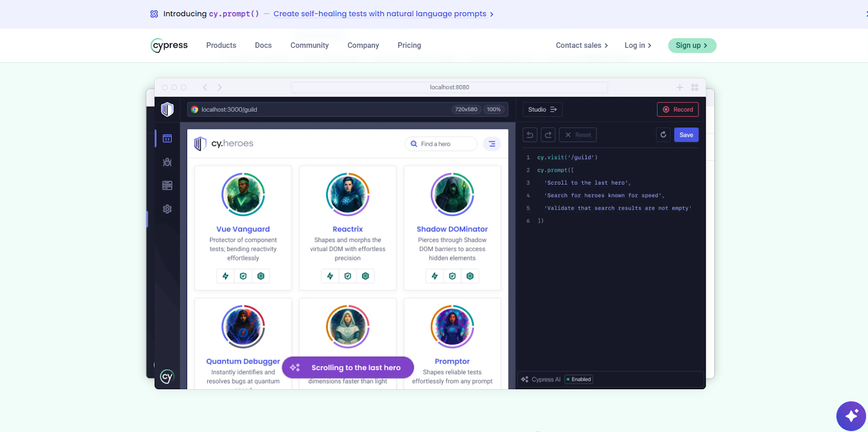The image size is (868, 432).
Task: Click the Quantum Debugger avatar
Action: click(243, 327)
